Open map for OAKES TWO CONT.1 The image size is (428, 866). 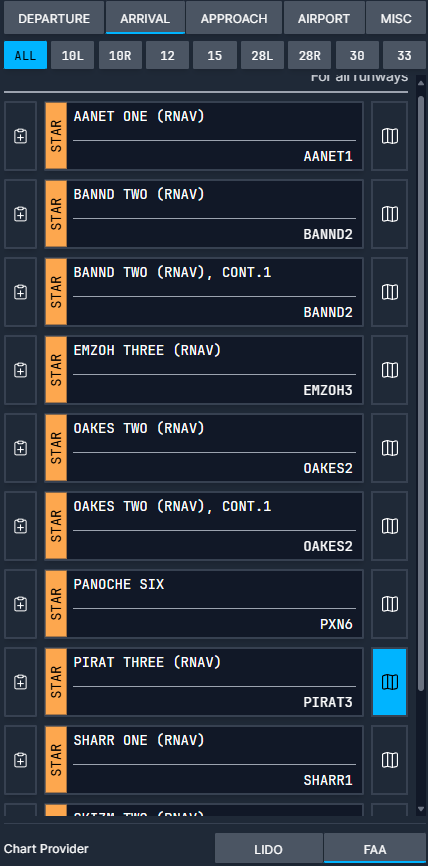tap(390, 526)
